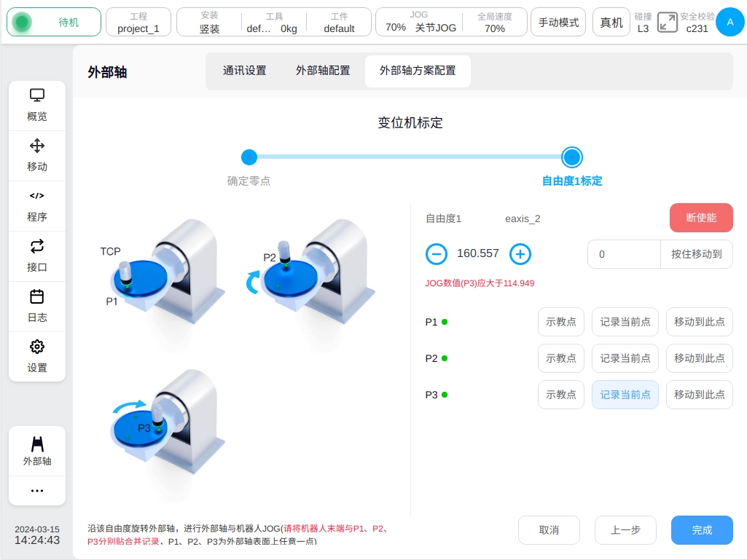Click the P2 green status dot
The image size is (747, 560).
445,358
